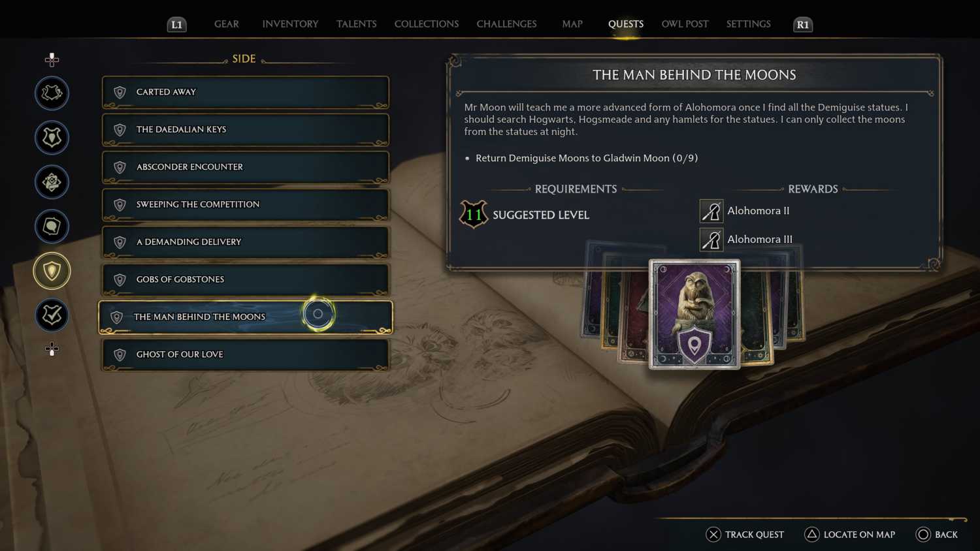Open the Collections tab
The image size is (980, 551).
click(x=427, y=24)
